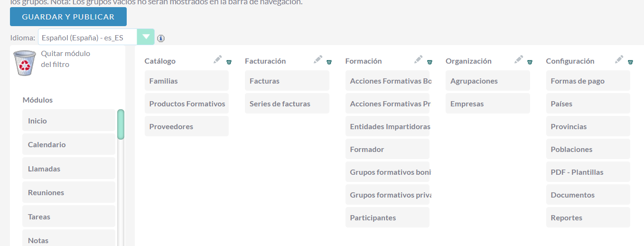Select the Llamadas module item
This screenshot has width=644, height=246.
(x=69, y=169)
